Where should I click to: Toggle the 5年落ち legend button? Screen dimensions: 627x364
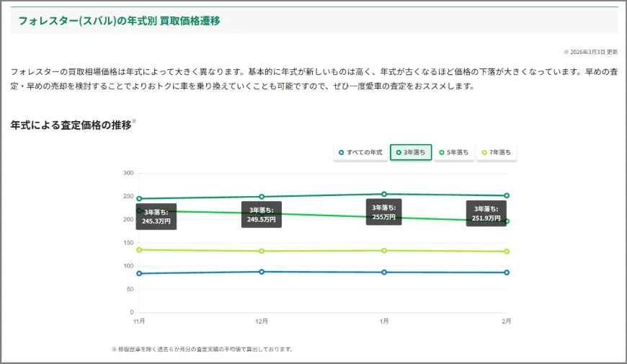tap(454, 152)
